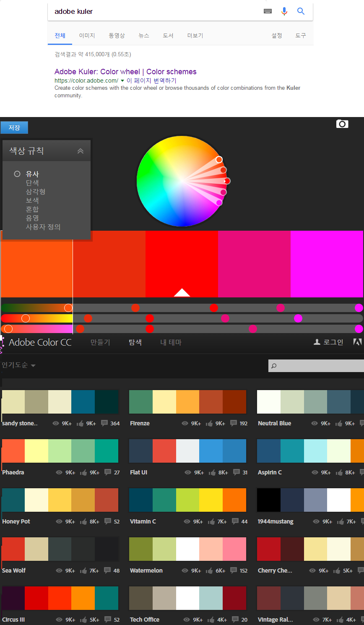
Task: Click the comments icon for Flat UI
Action: [x=237, y=472]
